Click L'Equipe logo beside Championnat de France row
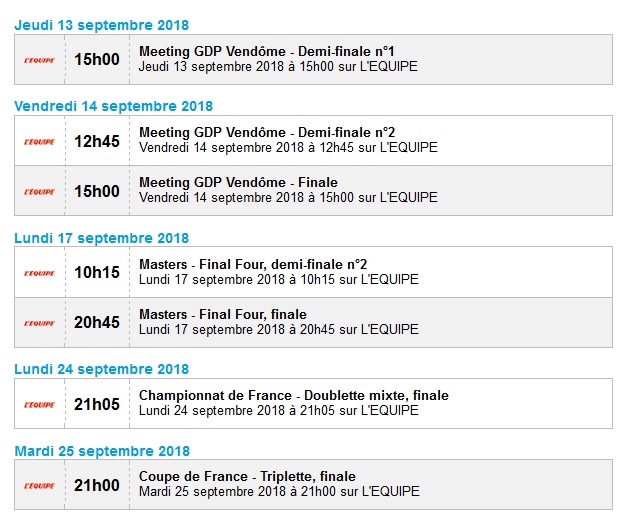 point(40,404)
